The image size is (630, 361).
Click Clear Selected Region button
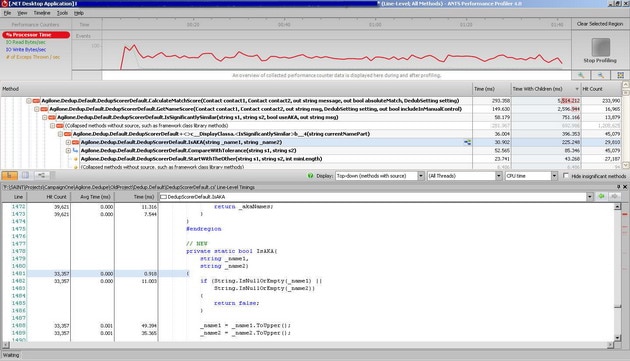coord(600,24)
